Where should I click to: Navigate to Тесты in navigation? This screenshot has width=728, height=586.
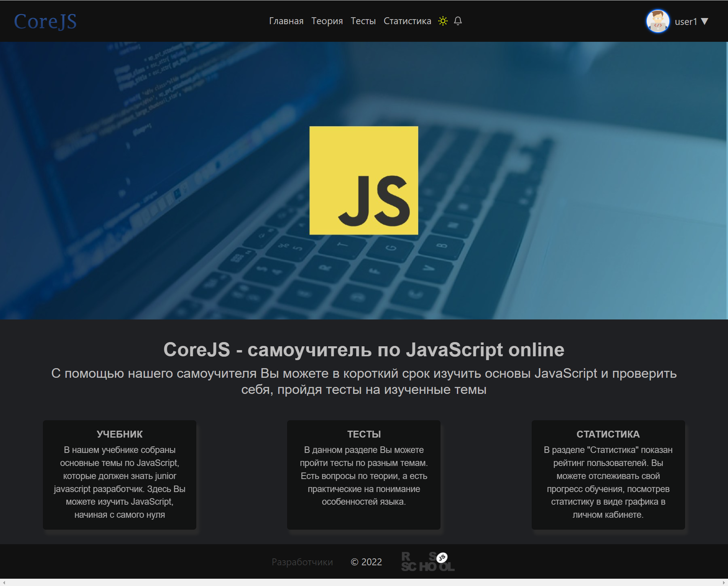363,21
